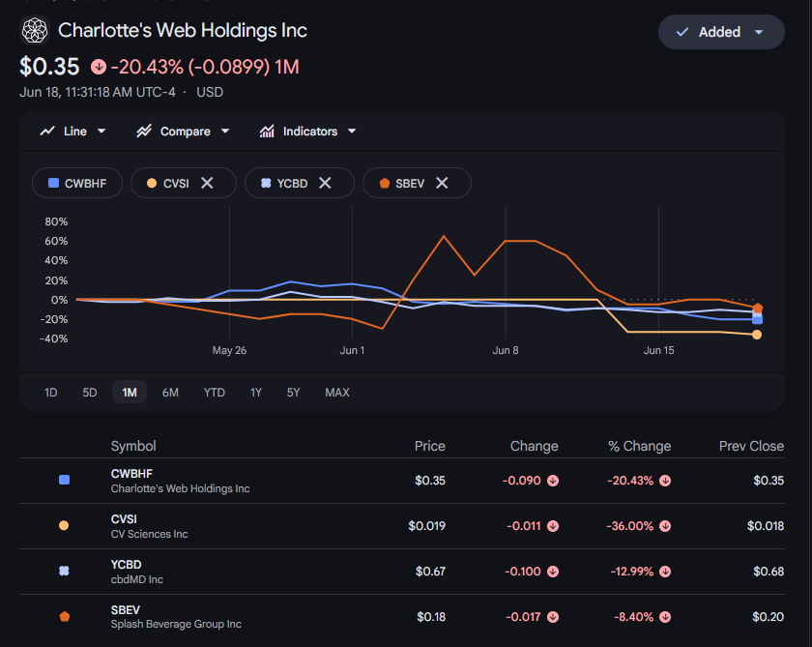Image resolution: width=812 pixels, height=647 pixels.
Task: Expand the Indicators dropdown arrow
Action: [x=352, y=132]
